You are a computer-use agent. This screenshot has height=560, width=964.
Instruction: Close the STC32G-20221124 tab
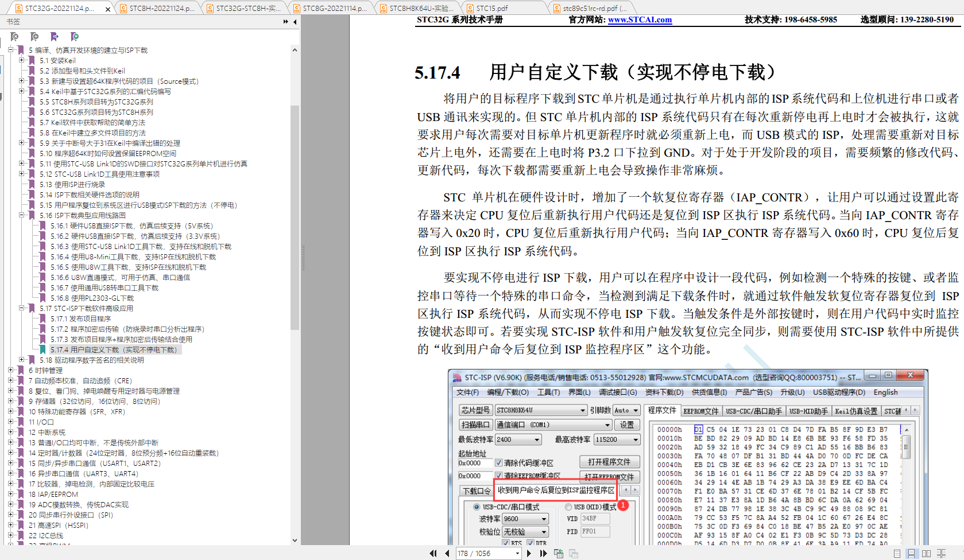(x=108, y=9)
